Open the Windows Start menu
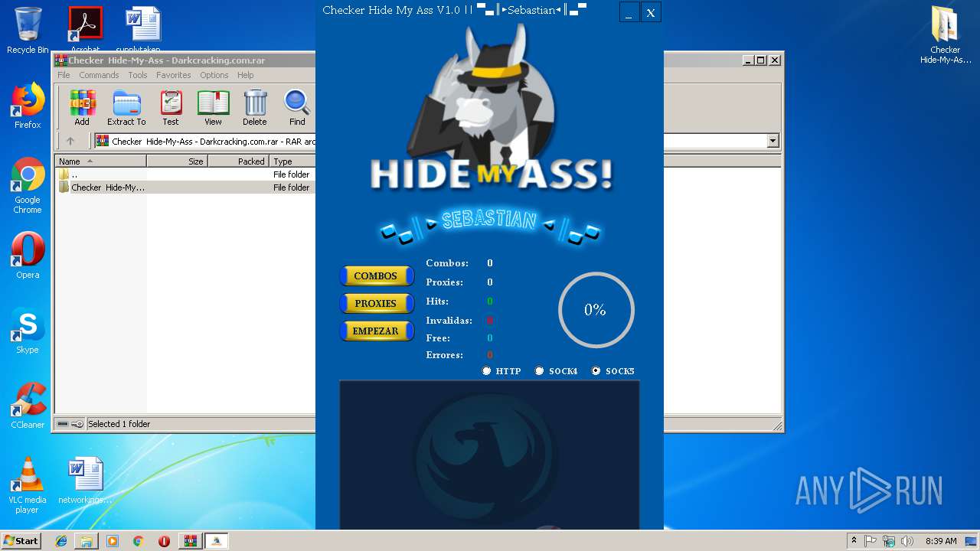This screenshot has width=980, height=551. point(21,541)
